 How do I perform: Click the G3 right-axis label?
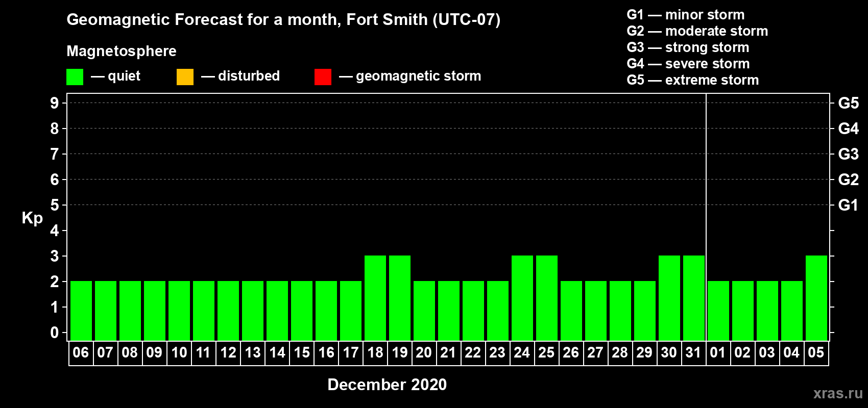[x=849, y=154]
